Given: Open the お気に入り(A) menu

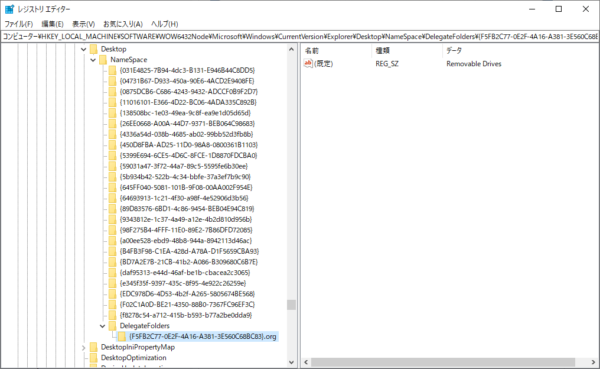Looking at the screenshot, I should coord(123,24).
